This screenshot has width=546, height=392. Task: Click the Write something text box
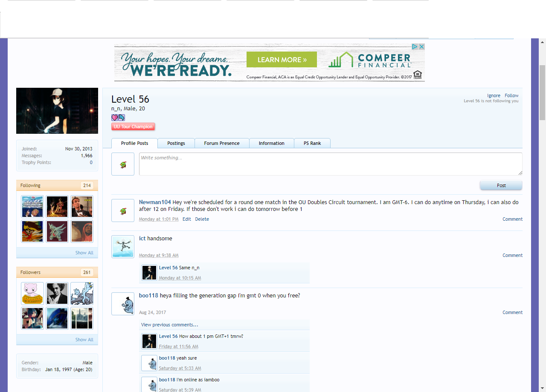(330, 164)
